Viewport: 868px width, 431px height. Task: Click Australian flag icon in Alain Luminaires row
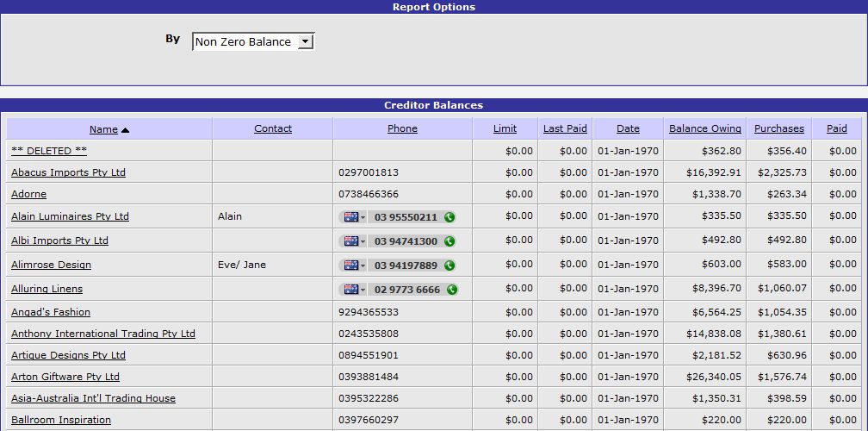[351, 217]
